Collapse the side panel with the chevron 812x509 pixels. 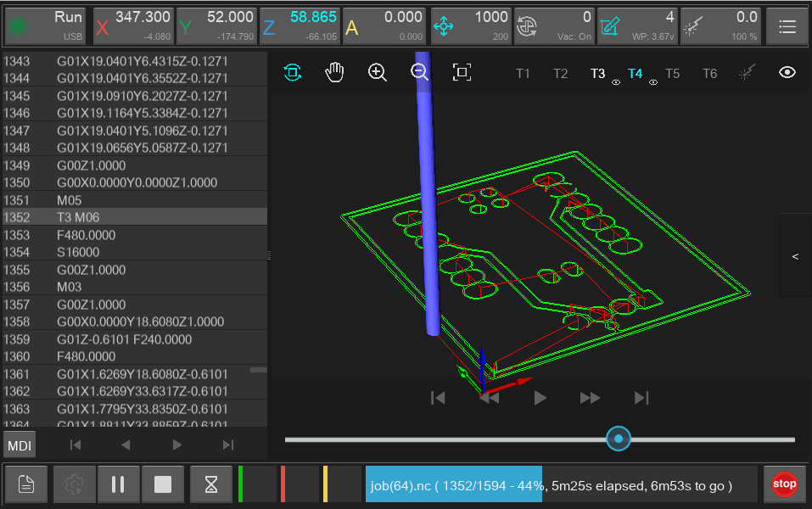tap(796, 256)
